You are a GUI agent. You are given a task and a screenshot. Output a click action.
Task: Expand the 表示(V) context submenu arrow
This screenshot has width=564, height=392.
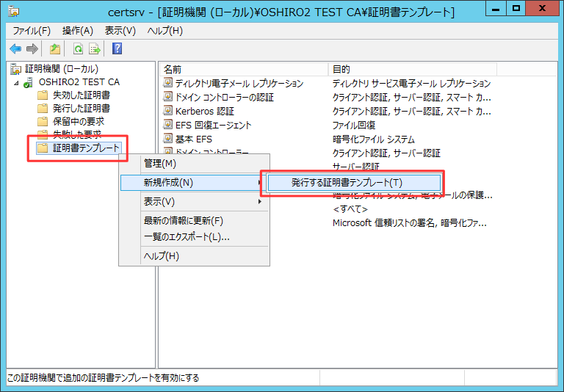[x=259, y=201]
